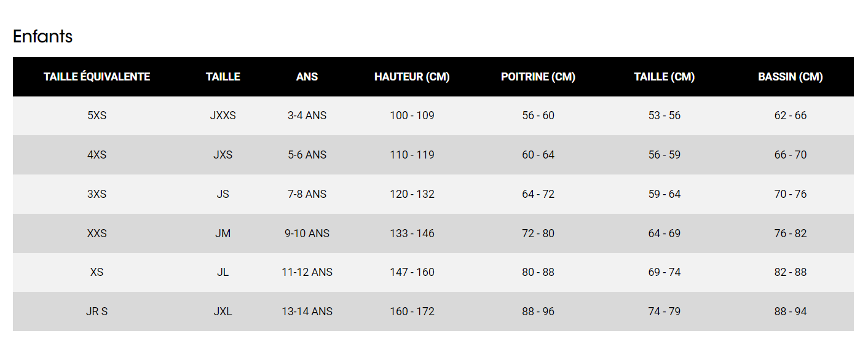Select the JXXS size cell
The image size is (868, 341).
pos(223,116)
